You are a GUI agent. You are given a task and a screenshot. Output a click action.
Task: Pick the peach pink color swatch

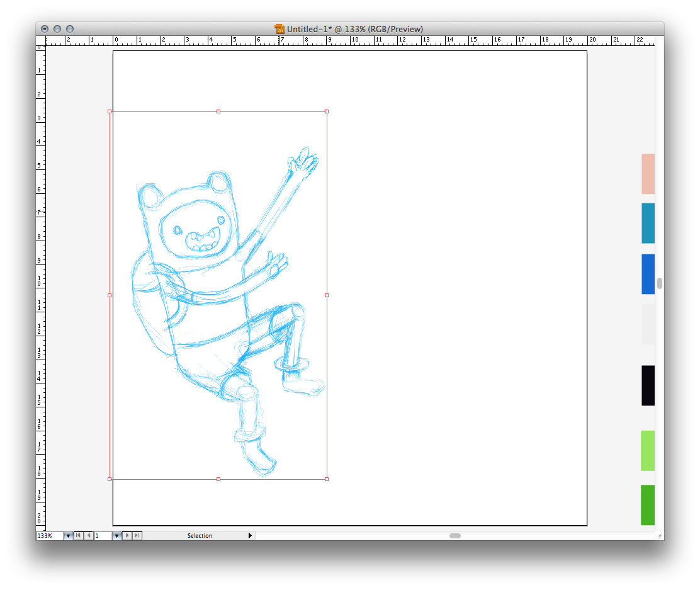click(648, 174)
